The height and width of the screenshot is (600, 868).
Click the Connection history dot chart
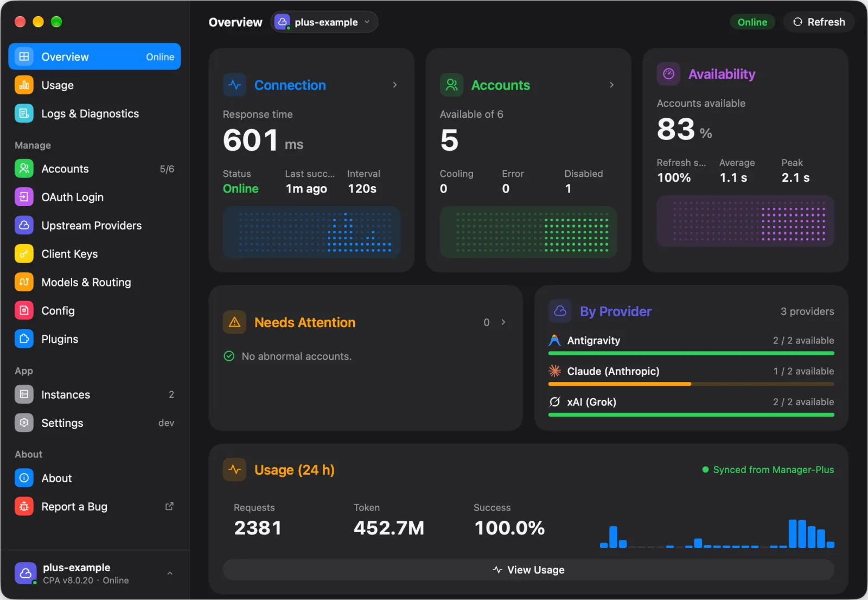(311, 232)
